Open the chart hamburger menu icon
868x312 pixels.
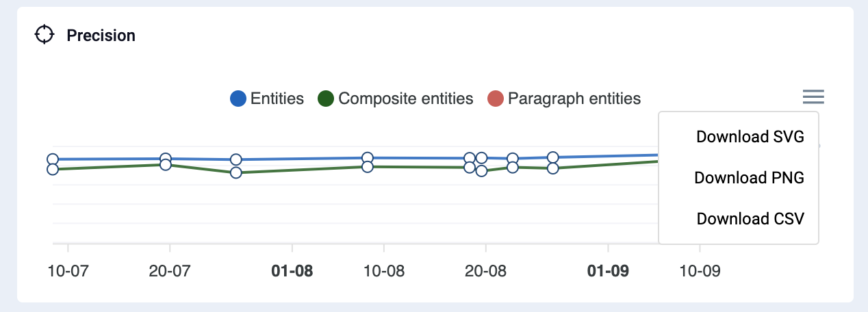[x=813, y=97]
